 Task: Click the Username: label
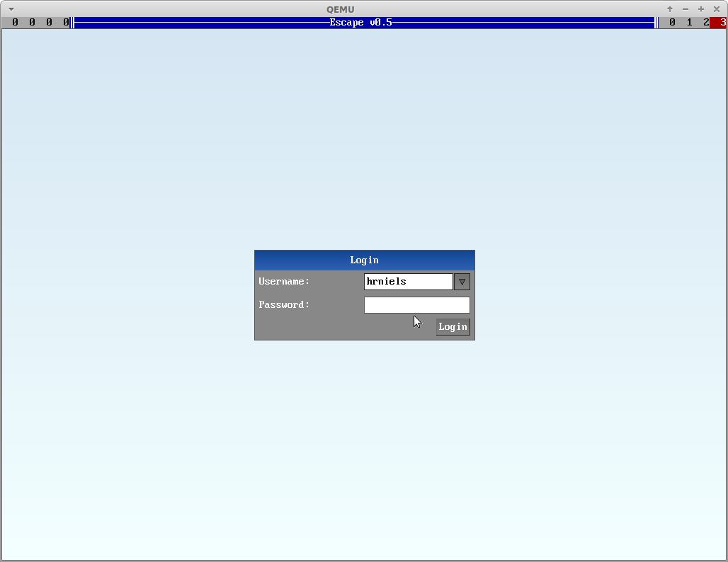click(x=284, y=282)
